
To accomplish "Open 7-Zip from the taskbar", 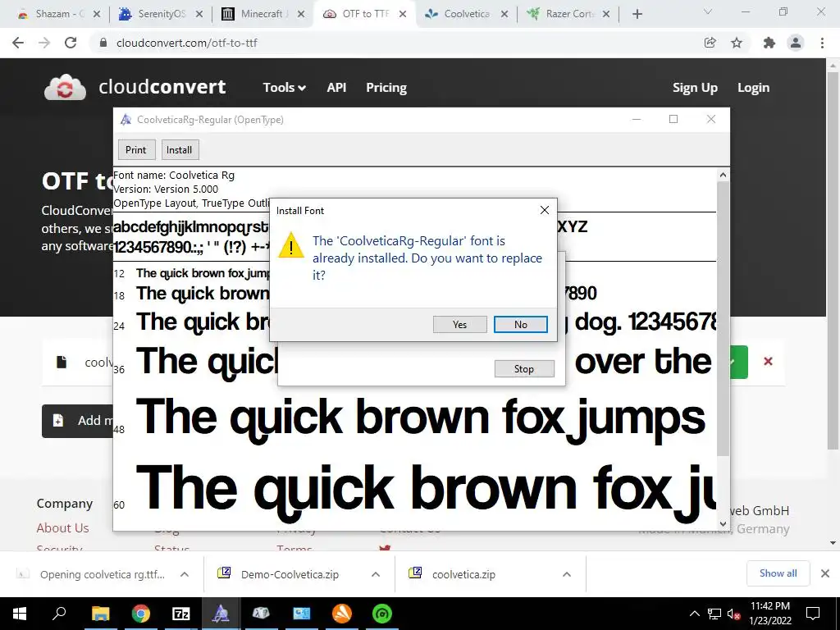I will coord(181,614).
